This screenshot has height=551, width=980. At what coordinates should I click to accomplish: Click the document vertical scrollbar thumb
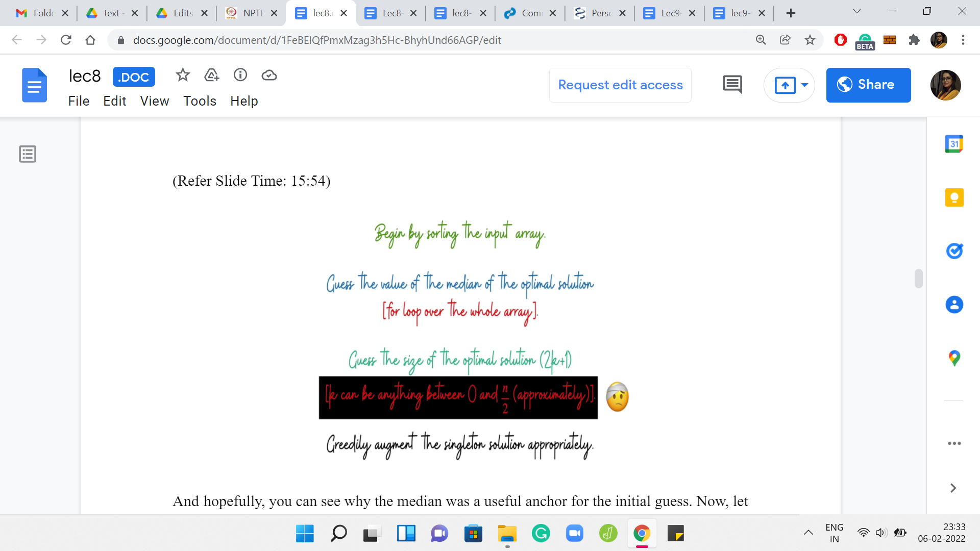tap(918, 279)
